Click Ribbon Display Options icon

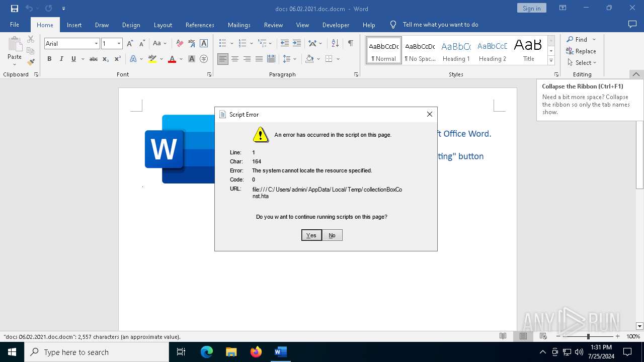click(563, 8)
